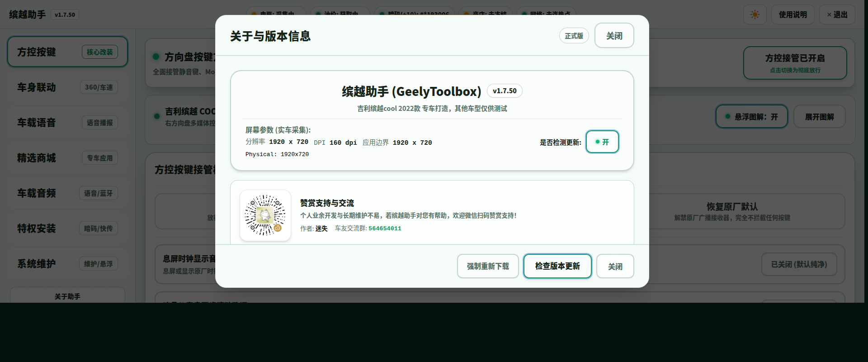
Task: Click the WeChat reward QR code image
Action: point(265,215)
